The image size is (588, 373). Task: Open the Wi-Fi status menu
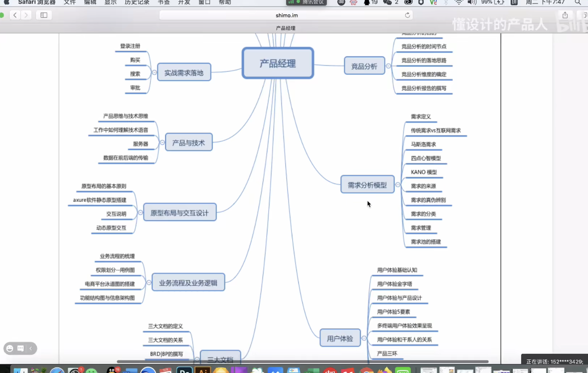pyautogui.click(x=459, y=2)
